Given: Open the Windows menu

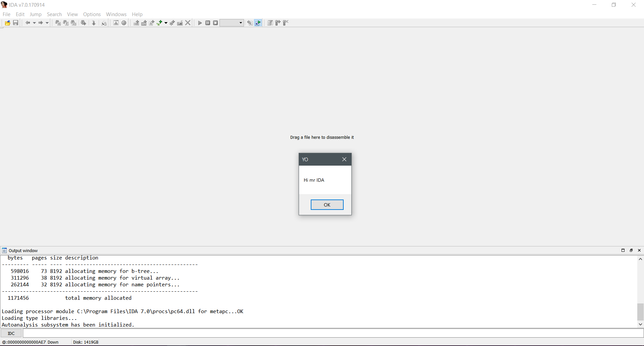Looking at the screenshot, I should [116, 14].
